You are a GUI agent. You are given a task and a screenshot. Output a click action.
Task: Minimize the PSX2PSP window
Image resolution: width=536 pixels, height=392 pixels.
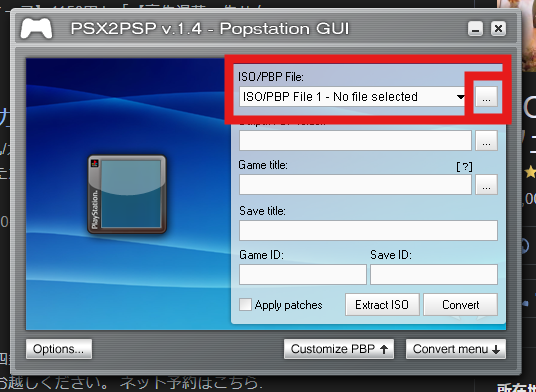pos(475,29)
